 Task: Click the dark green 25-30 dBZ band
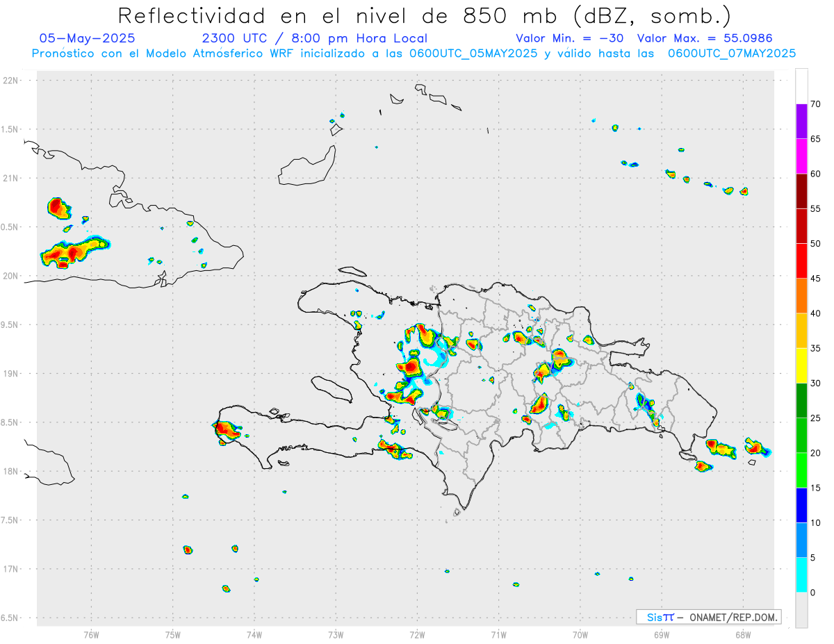(802, 401)
